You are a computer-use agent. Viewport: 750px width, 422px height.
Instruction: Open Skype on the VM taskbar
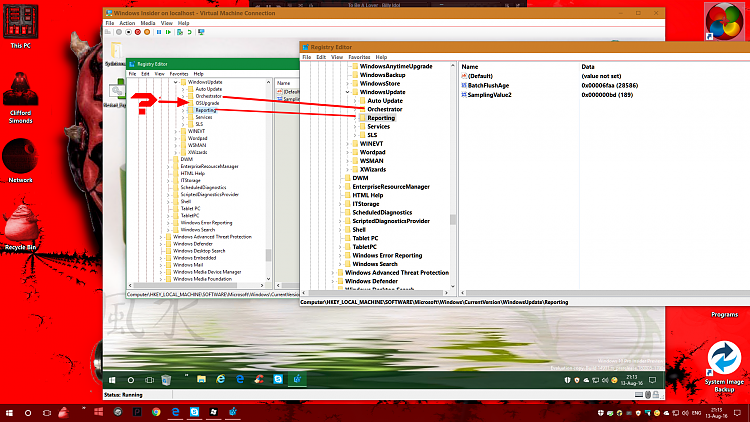(278, 379)
